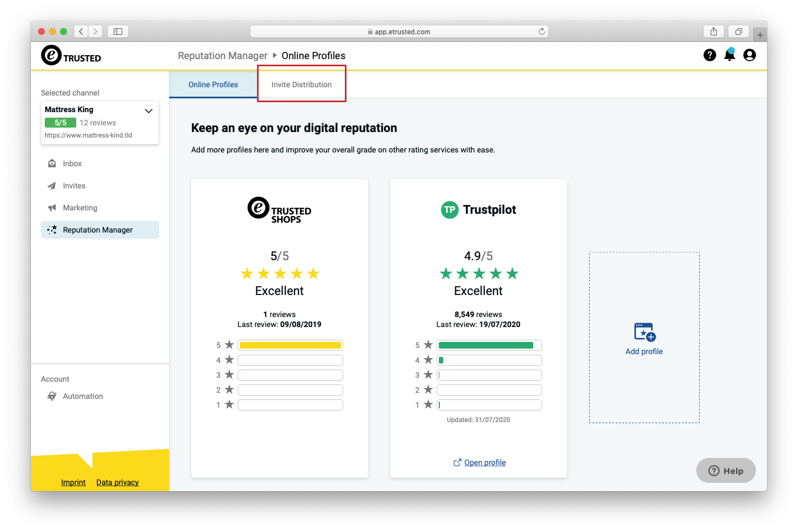Click the Add profile icon
The height and width of the screenshot is (532, 798).
[644, 332]
